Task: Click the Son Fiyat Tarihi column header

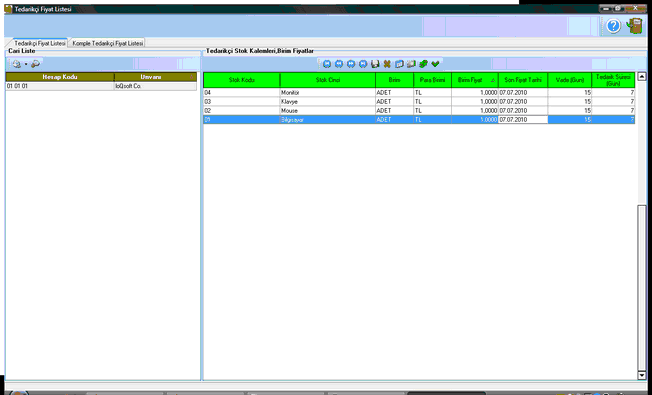Action: (x=523, y=80)
